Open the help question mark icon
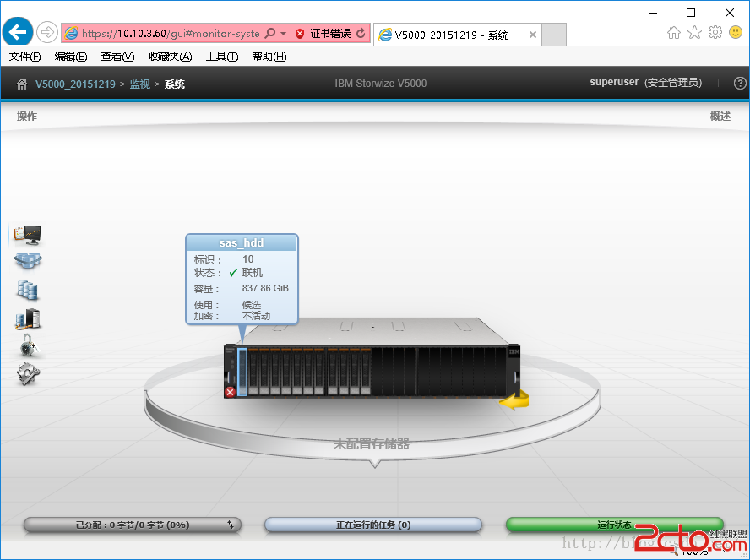This screenshot has width=750, height=560. coord(740,84)
